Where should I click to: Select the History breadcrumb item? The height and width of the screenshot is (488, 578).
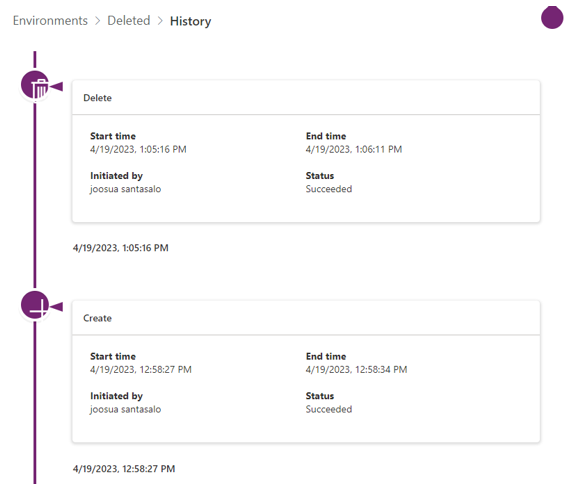[x=191, y=21]
